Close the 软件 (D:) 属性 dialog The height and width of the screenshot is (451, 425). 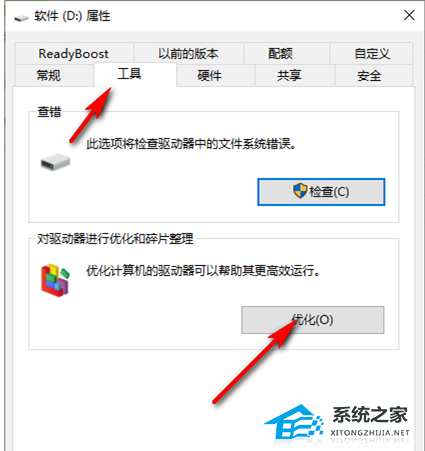point(409,15)
